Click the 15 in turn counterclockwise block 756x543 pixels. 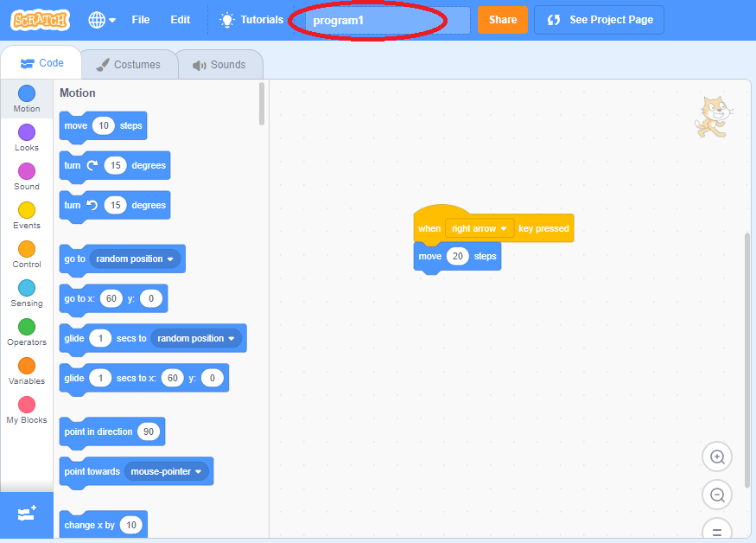point(115,205)
